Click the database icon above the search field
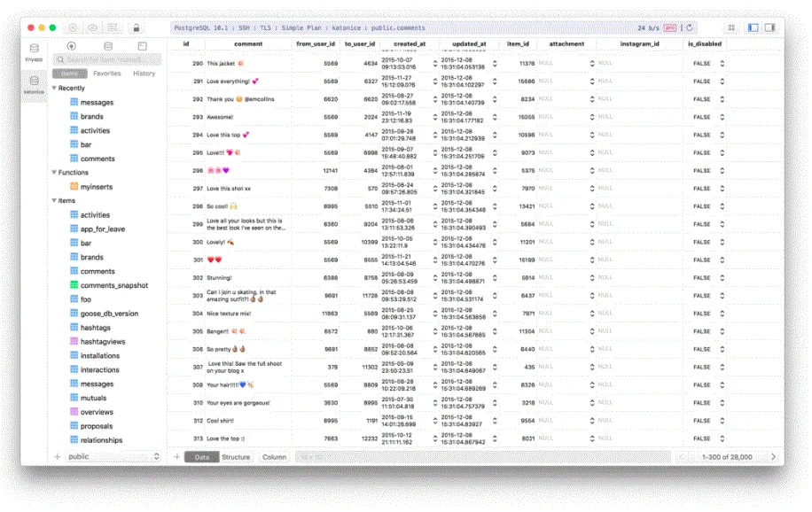812x512 pixels. pos(108,46)
